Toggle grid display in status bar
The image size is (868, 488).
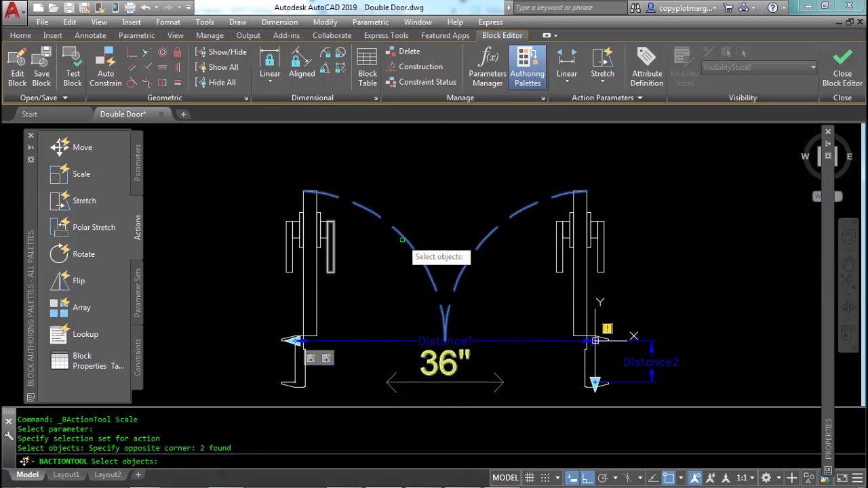click(x=530, y=477)
